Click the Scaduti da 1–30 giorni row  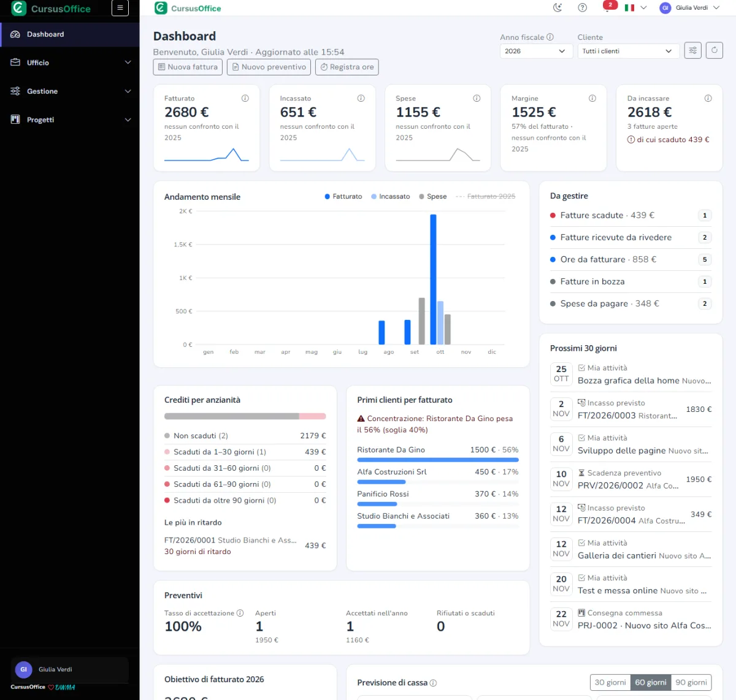[x=245, y=452]
